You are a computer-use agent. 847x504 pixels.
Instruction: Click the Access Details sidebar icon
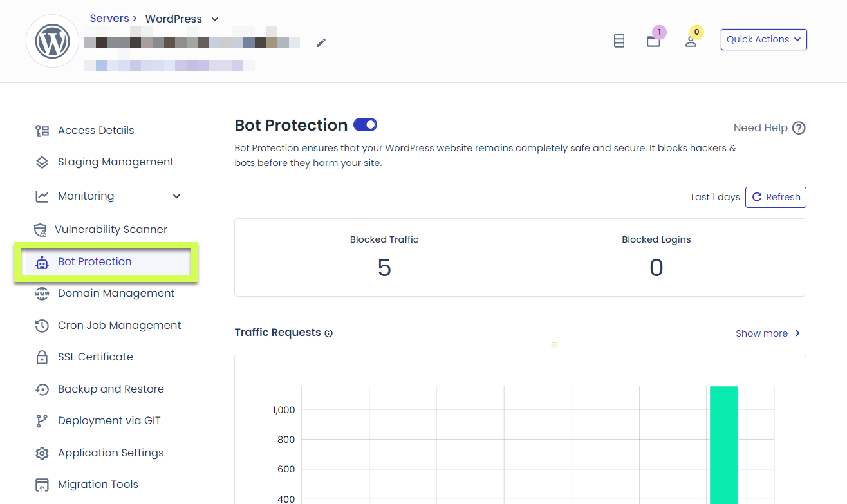pos(42,131)
